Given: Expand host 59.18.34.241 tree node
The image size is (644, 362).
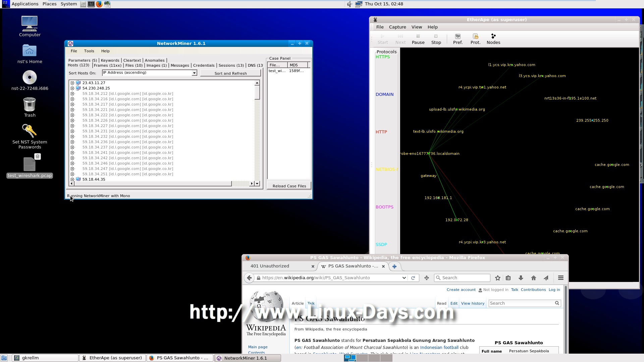Looking at the screenshot, I should [x=72, y=153].
